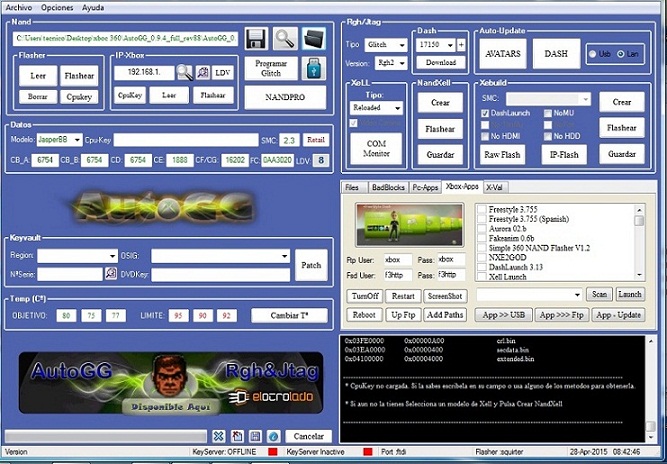
Task: Click the Cancelar button
Action: point(308,436)
